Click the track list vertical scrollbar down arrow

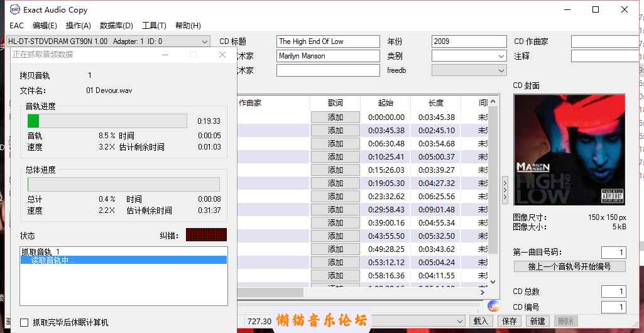pos(493,283)
